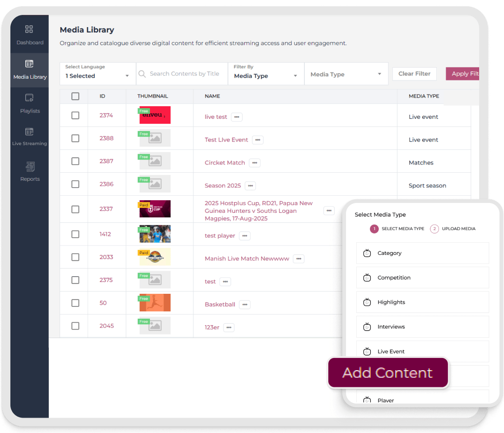This screenshot has height=433, width=504.
Task: Open the Dashboard sidebar icon
Action: 29,30
